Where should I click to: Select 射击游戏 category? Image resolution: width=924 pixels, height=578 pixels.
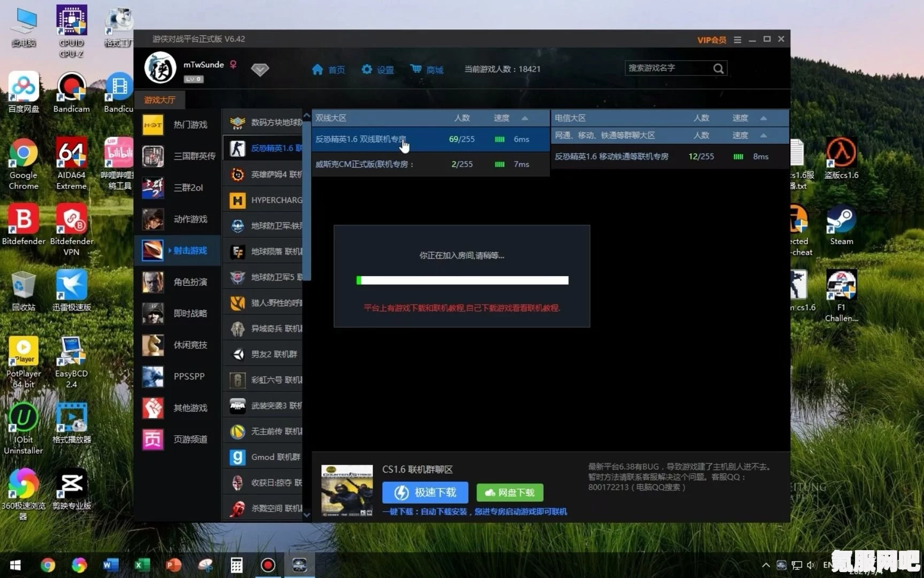pyautogui.click(x=178, y=250)
